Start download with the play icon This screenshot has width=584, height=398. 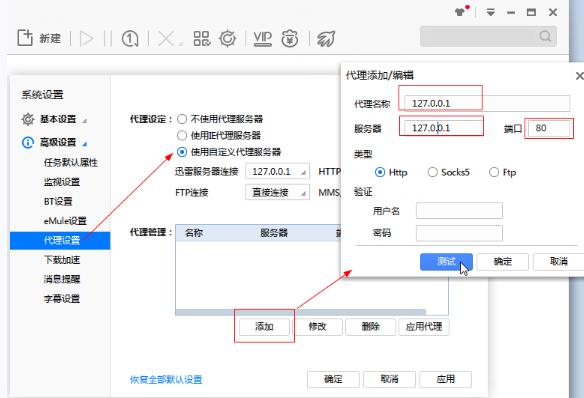click(86, 38)
